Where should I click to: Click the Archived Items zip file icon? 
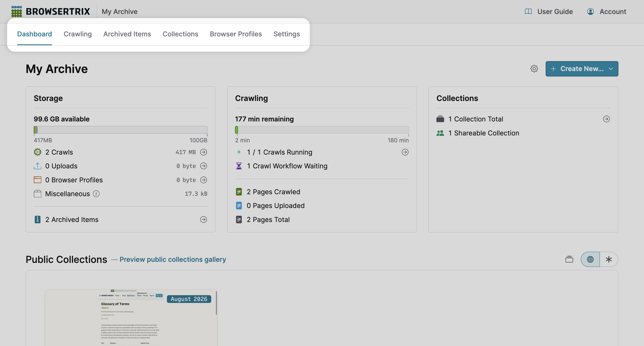tap(37, 219)
